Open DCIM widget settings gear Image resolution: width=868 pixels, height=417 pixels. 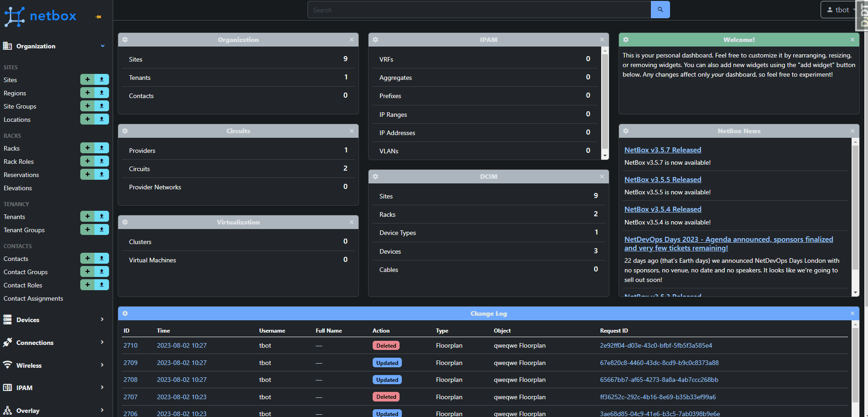(375, 177)
